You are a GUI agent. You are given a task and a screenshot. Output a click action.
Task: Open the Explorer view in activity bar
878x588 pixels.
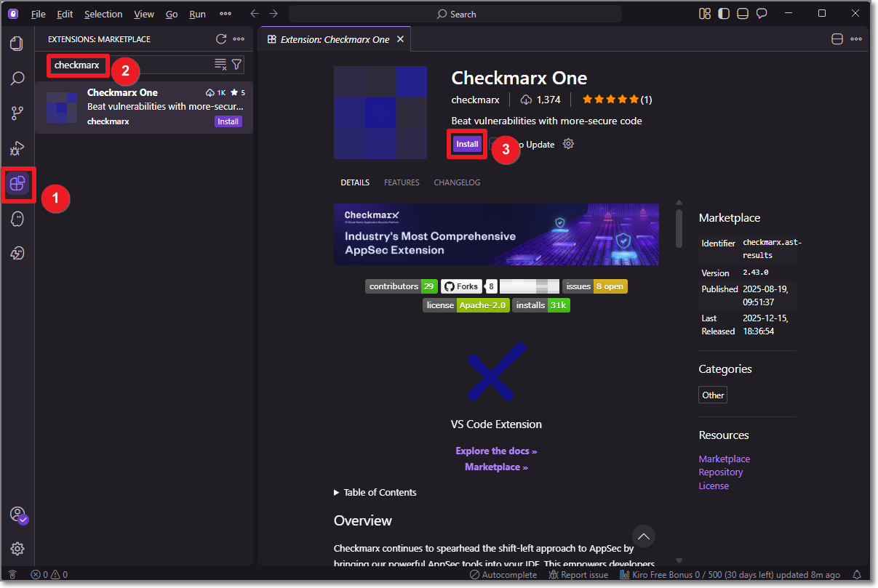(x=17, y=44)
